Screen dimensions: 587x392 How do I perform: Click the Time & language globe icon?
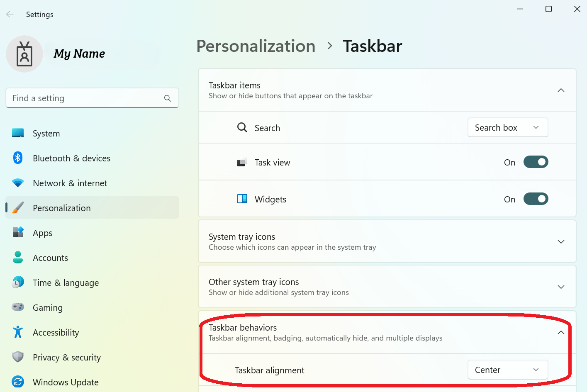click(18, 282)
